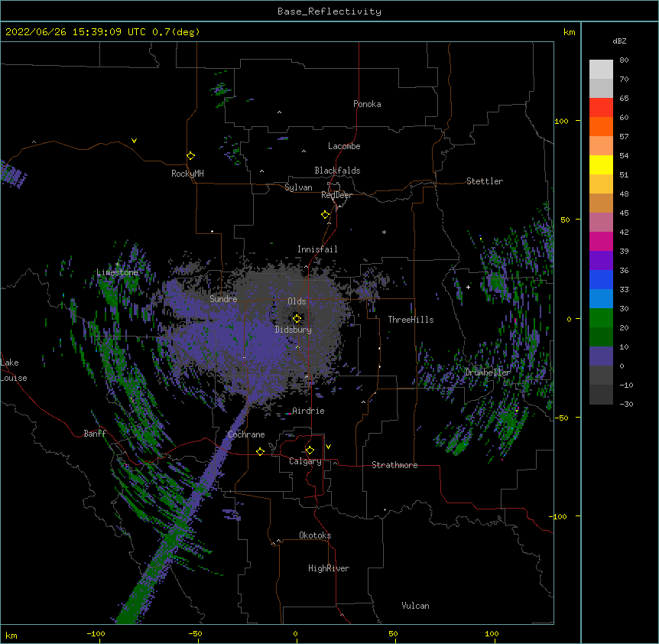
Task: Select the white 80 dBZ color swatch
Action: click(601, 70)
